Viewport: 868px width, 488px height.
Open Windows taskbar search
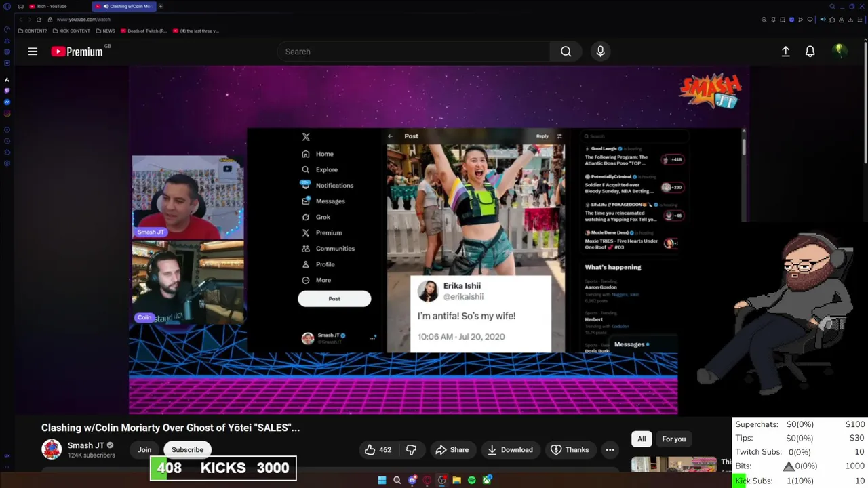pos(397,481)
